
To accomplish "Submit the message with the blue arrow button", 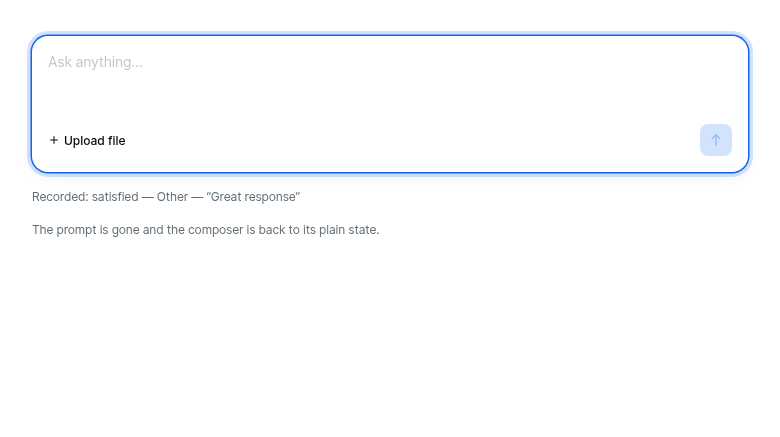I will pos(715,140).
